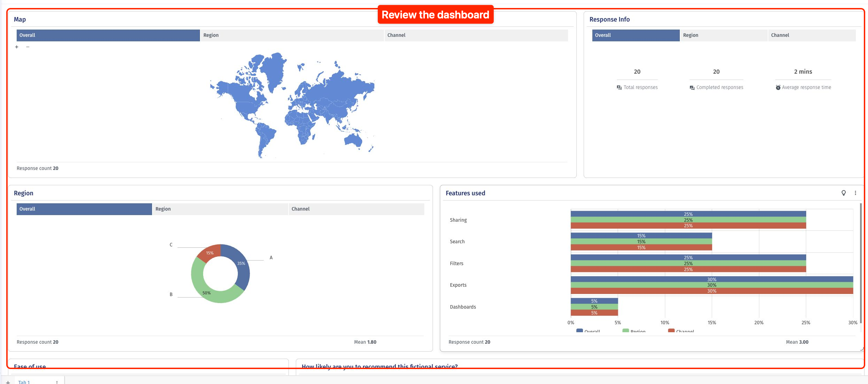Screen dimensions: 868x384
Task: Click the Total responses icon
Action: 619,88
